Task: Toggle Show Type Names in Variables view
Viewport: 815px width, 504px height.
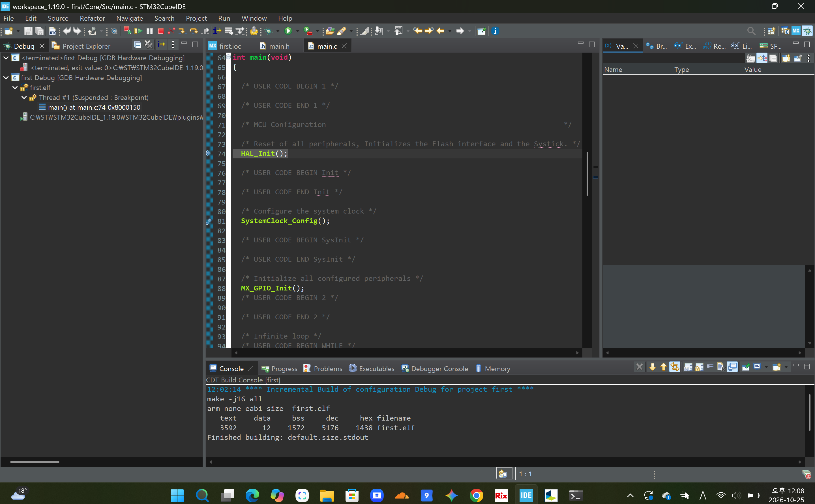Action: coord(751,58)
